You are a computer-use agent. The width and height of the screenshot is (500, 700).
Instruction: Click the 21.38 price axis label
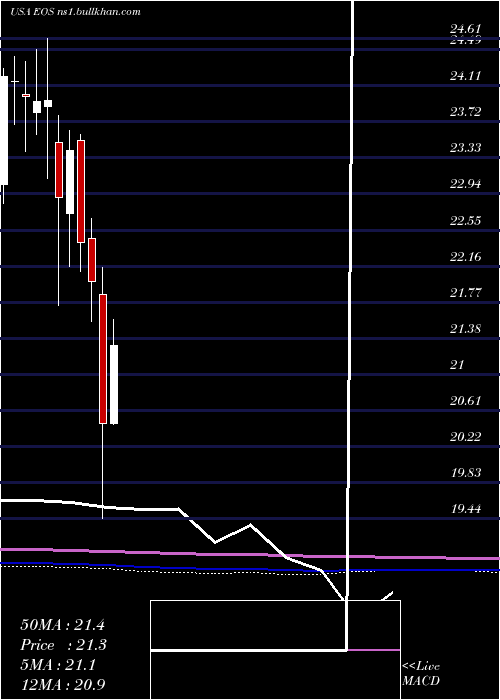(x=465, y=329)
